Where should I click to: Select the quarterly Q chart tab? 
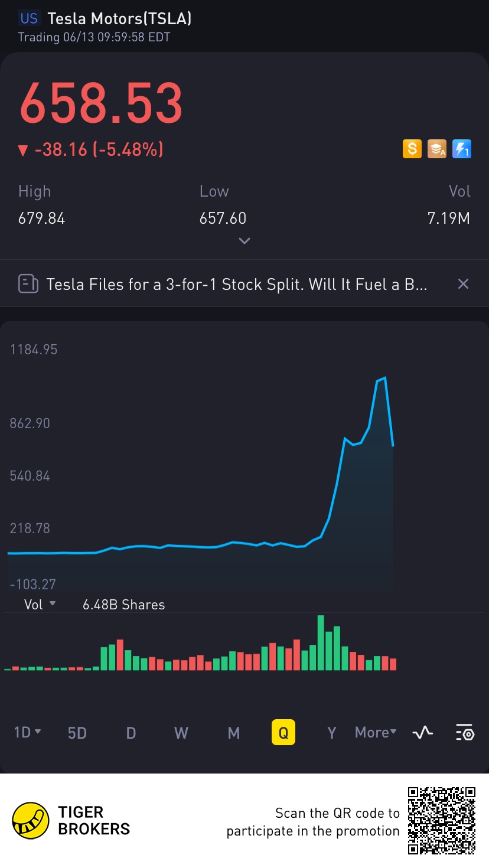[x=283, y=733]
